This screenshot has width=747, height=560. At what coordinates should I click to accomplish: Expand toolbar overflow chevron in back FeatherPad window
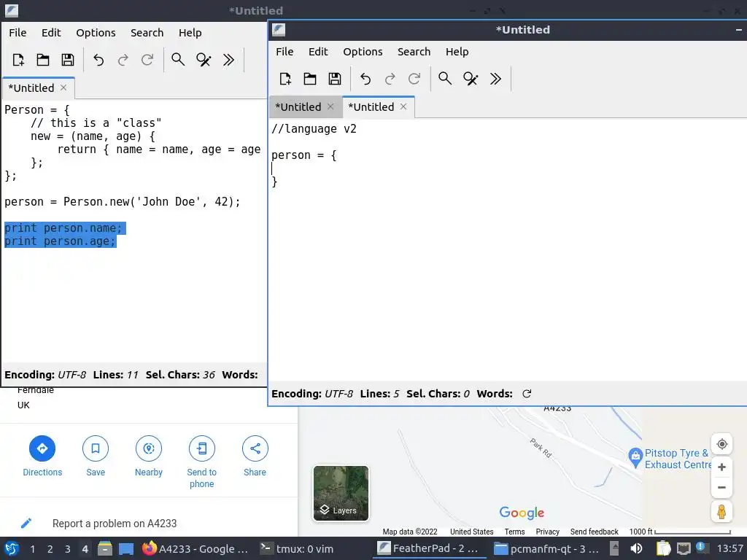click(228, 60)
